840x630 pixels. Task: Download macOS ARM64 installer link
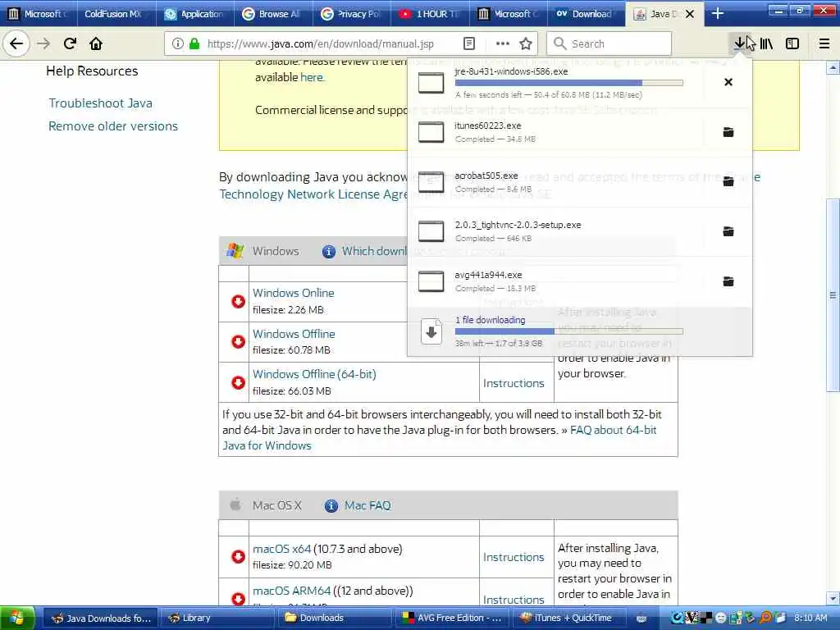(291, 591)
